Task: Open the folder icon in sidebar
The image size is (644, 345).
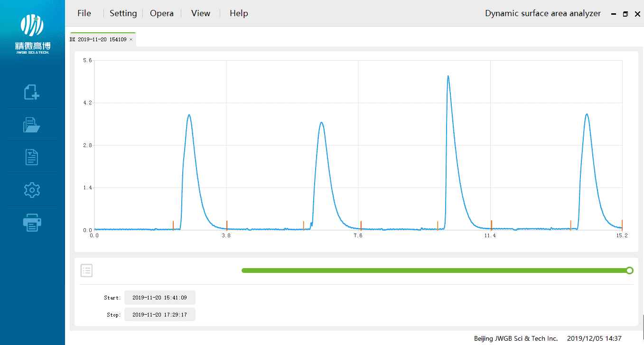Action: coord(32,125)
